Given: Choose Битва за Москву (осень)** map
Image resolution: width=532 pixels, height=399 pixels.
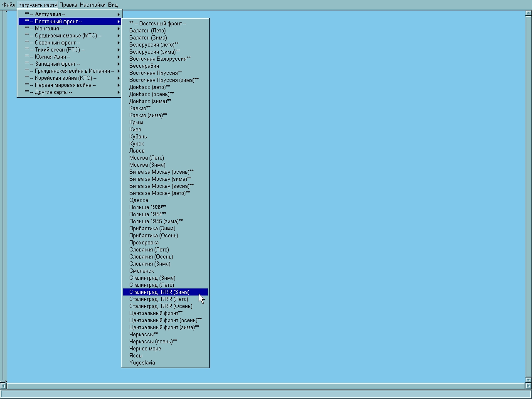Looking at the screenshot, I should [x=165, y=172].
